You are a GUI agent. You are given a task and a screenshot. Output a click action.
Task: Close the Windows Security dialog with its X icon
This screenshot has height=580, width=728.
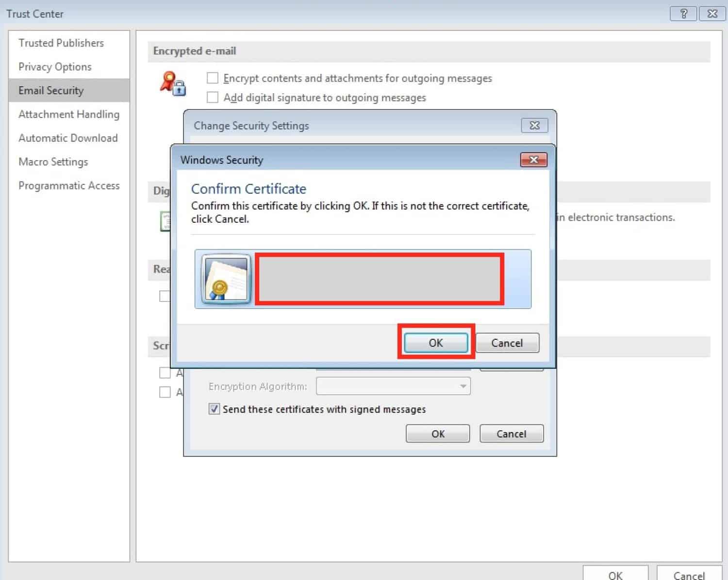pyautogui.click(x=533, y=160)
